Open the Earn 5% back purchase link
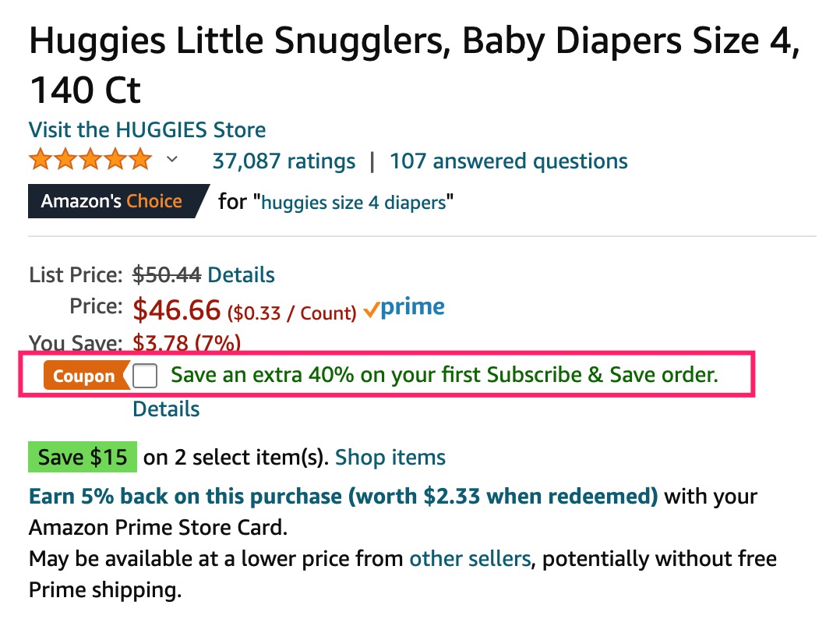The height and width of the screenshot is (619, 840). click(343, 496)
